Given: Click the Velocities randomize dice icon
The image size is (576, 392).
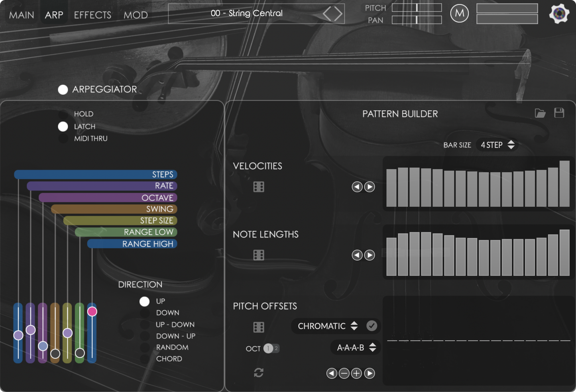Looking at the screenshot, I should click(x=259, y=187).
